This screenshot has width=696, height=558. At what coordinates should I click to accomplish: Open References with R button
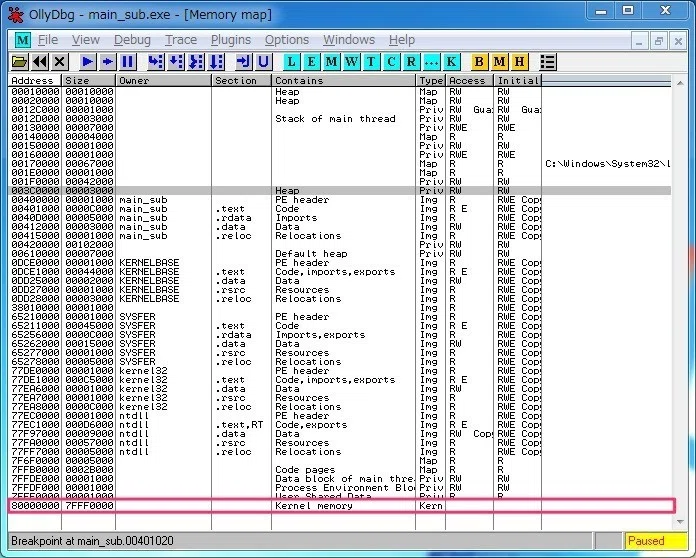click(411, 62)
